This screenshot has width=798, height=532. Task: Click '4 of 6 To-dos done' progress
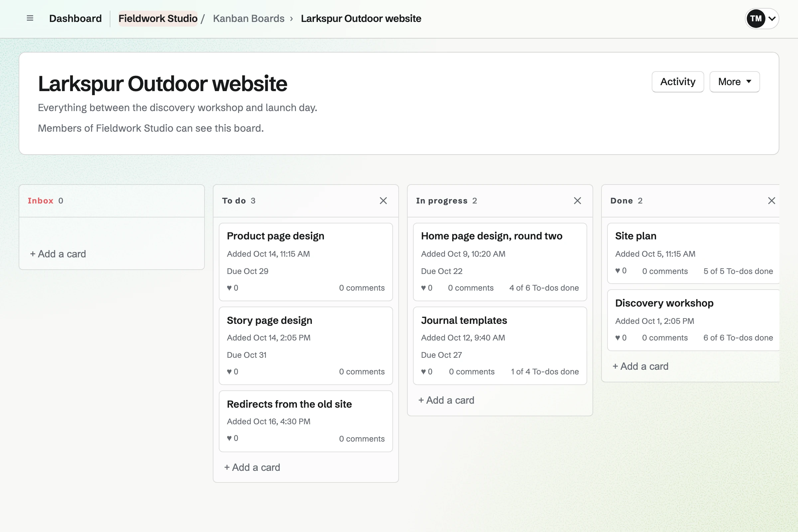pos(544,288)
